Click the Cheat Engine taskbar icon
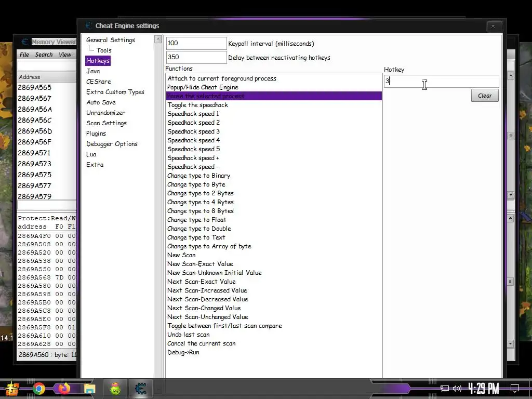The height and width of the screenshot is (399, 532). [140, 389]
